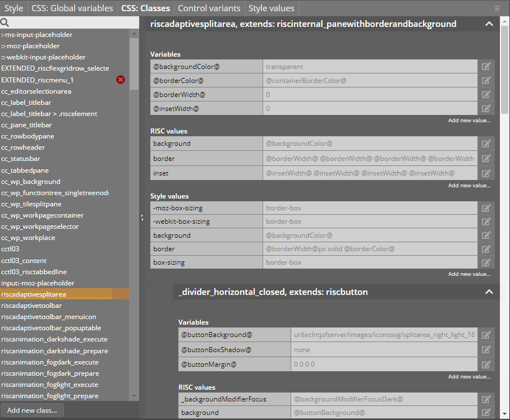510x420 pixels.
Task: Collapse the _divider_horizontal_closed section
Action: [489, 292]
